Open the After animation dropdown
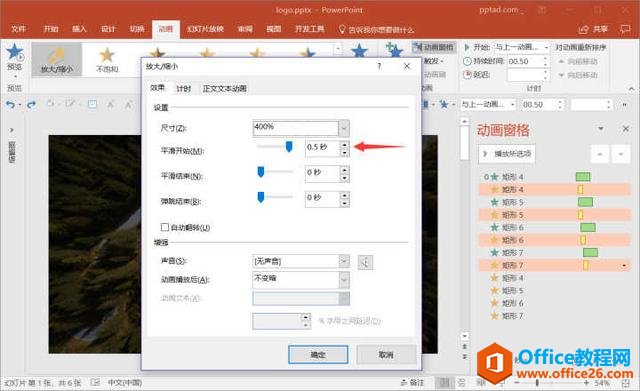The width and height of the screenshot is (640, 391). point(344,280)
